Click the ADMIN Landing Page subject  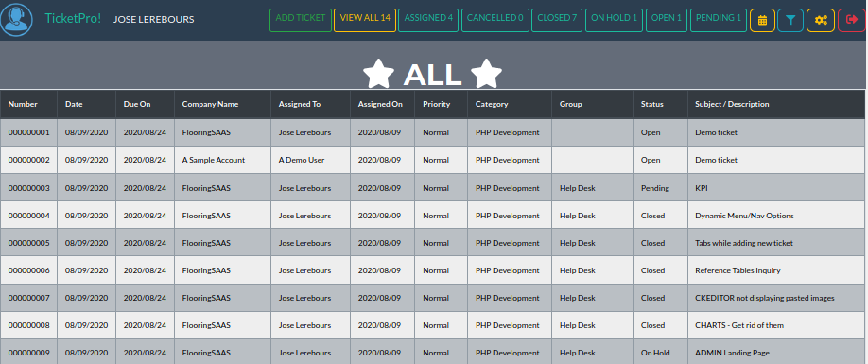tap(733, 353)
